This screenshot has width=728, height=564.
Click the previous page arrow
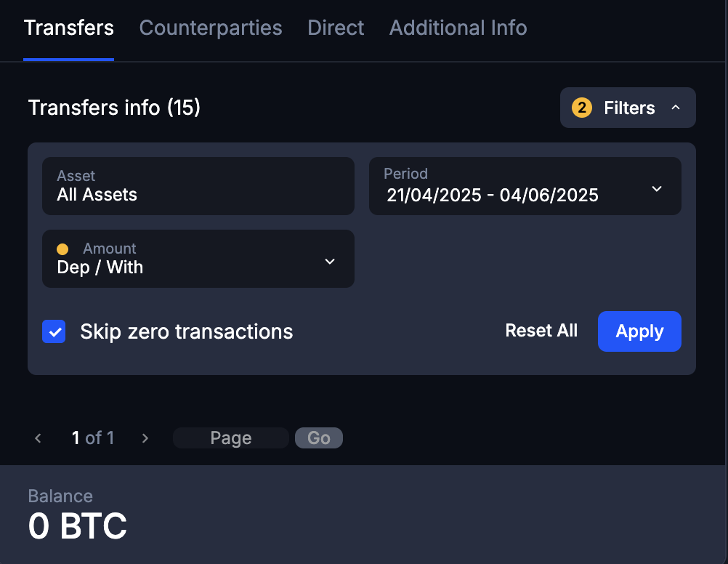[x=38, y=438]
